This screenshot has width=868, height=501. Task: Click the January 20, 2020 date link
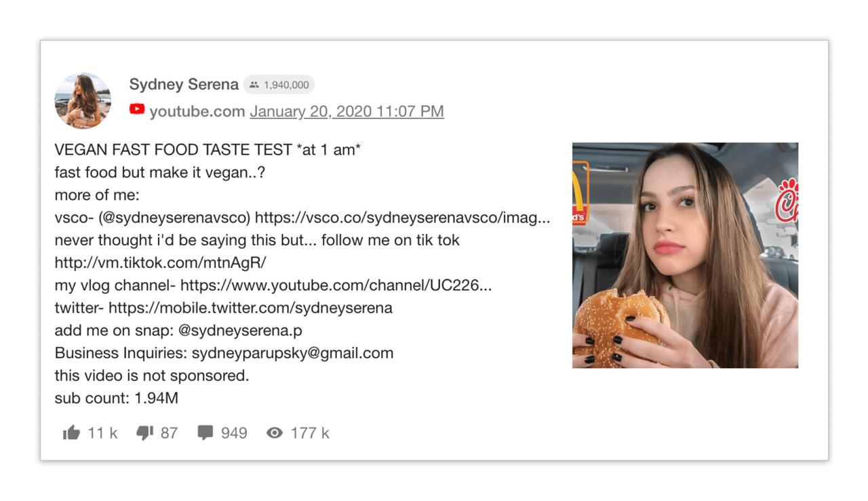347,111
